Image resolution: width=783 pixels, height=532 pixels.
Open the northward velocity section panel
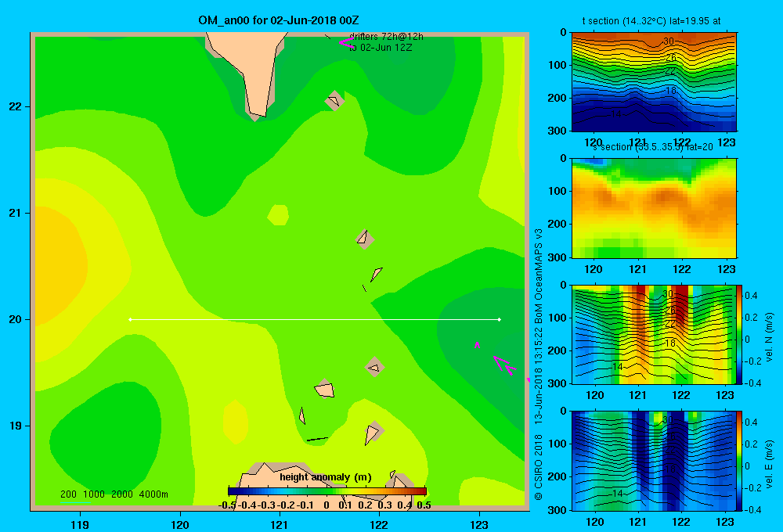[654, 334]
